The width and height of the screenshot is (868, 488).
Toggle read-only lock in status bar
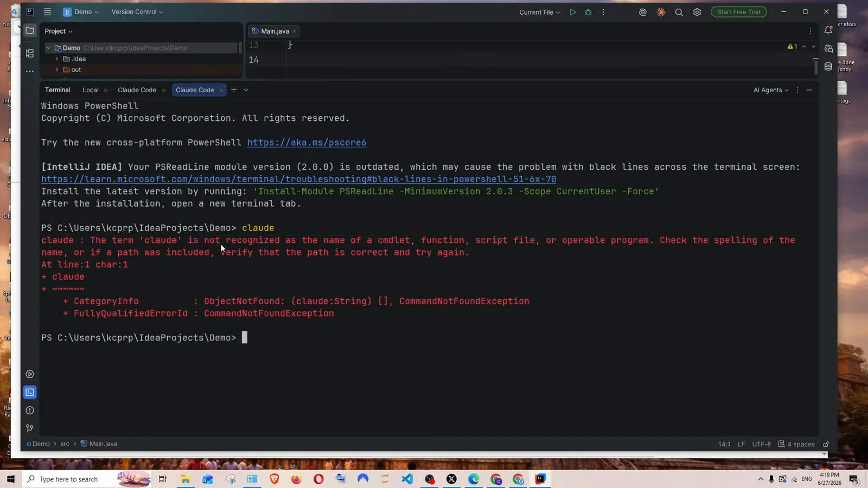click(826, 444)
